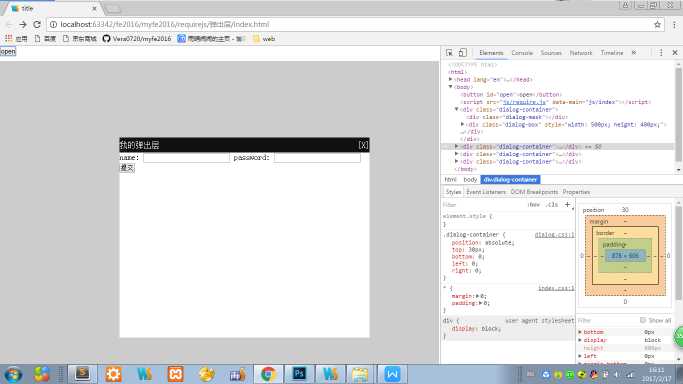Open the DOM Breakpoints sub-tab

pos(534,192)
